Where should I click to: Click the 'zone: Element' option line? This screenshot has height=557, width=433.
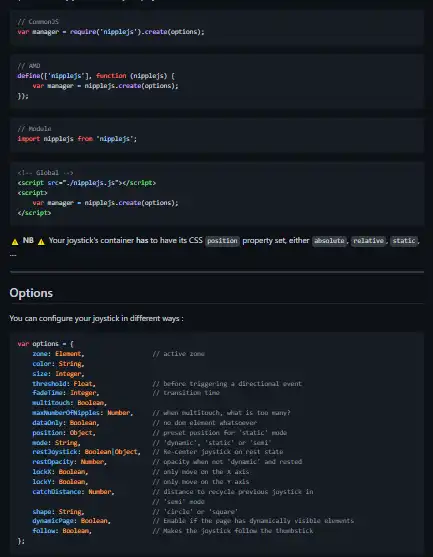click(x=58, y=353)
